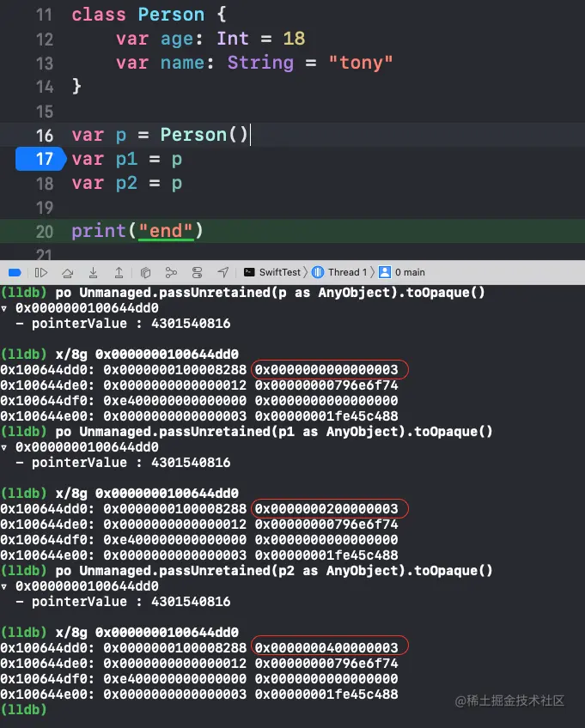Image resolution: width=585 pixels, height=728 pixels.
Task: Click the String type annotation
Action: (x=260, y=64)
